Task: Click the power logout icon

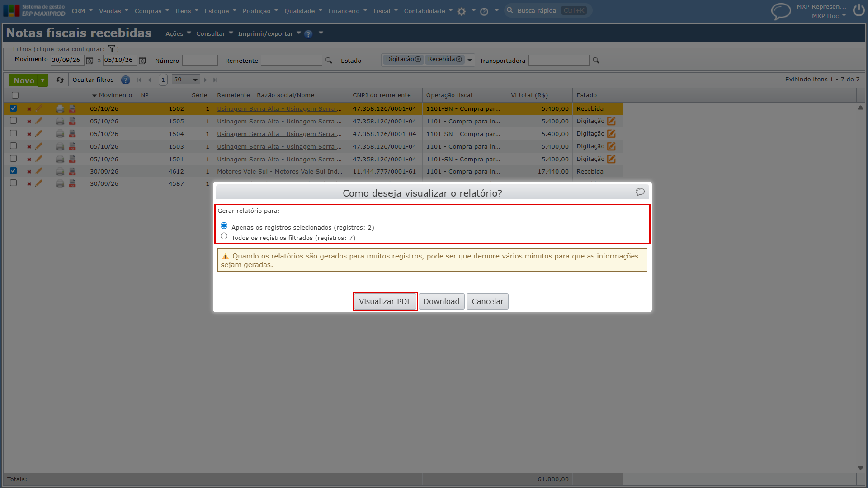Action: pos(859,10)
